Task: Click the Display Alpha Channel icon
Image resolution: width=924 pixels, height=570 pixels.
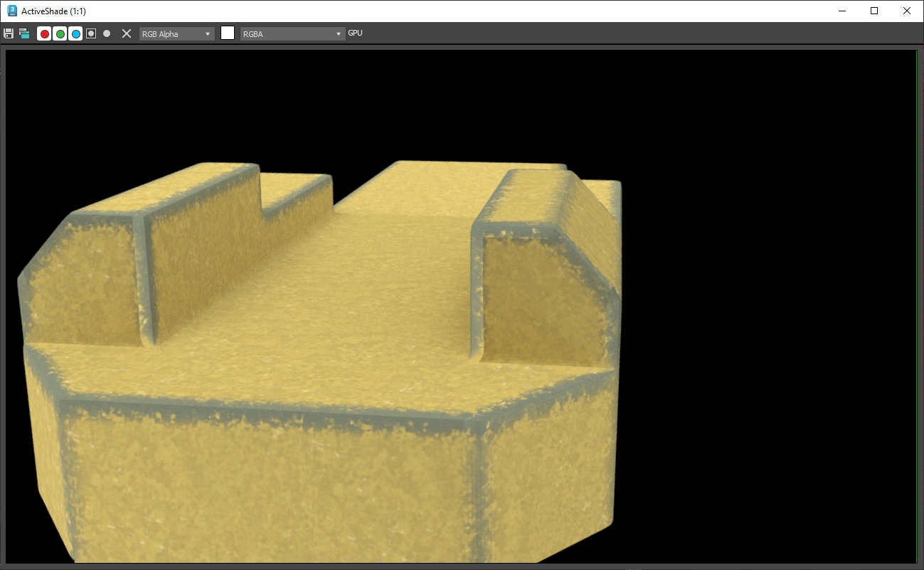Action: pyautogui.click(x=91, y=33)
